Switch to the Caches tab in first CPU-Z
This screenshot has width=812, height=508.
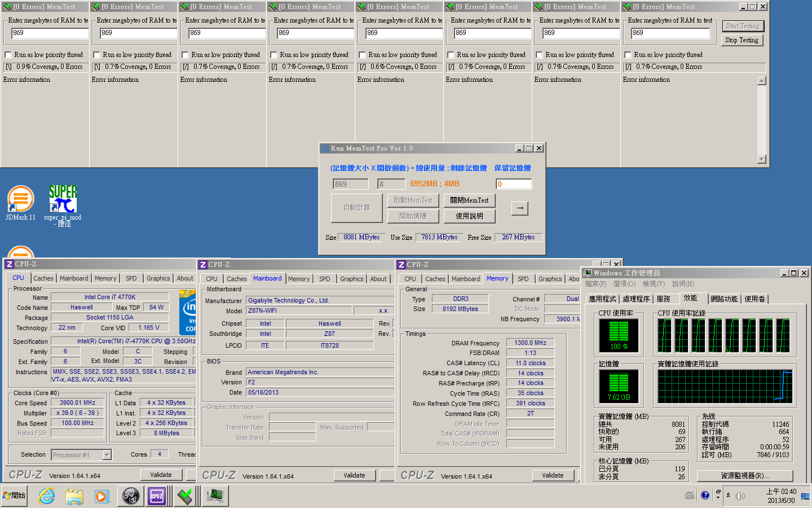(43, 278)
